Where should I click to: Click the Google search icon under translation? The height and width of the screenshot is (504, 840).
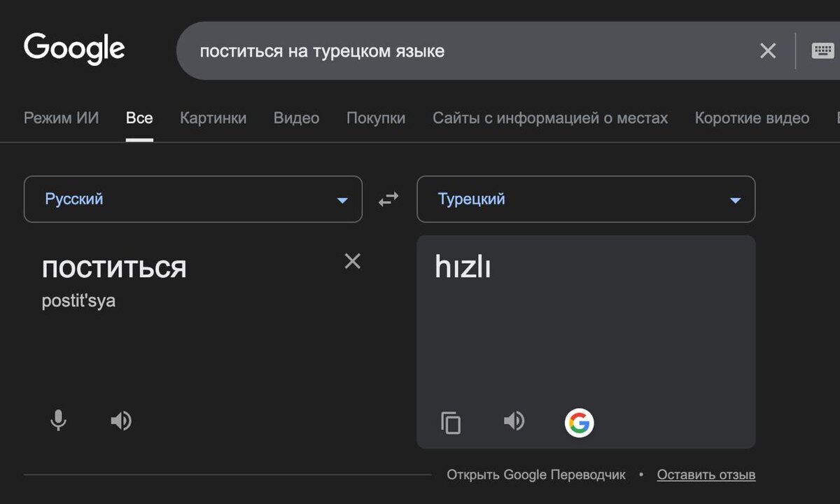(579, 423)
